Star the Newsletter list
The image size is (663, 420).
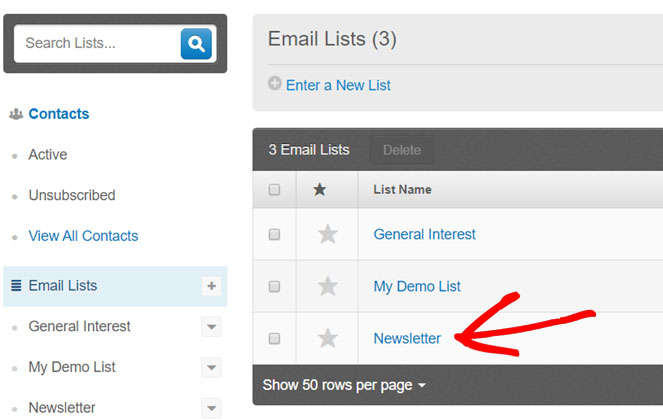click(x=327, y=339)
